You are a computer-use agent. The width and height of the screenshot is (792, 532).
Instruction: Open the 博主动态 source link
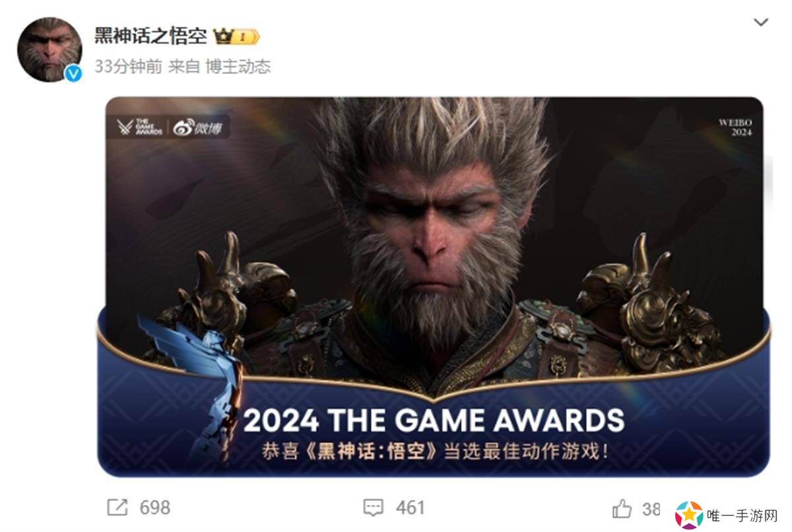coord(238,67)
